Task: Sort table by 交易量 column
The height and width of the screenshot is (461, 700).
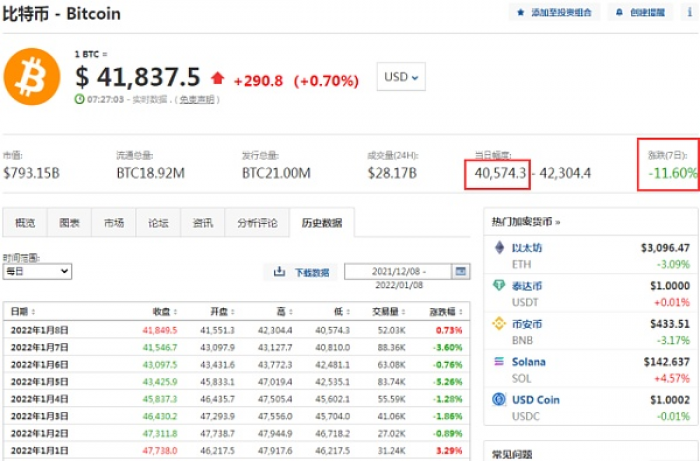Action: (x=389, y=311)
